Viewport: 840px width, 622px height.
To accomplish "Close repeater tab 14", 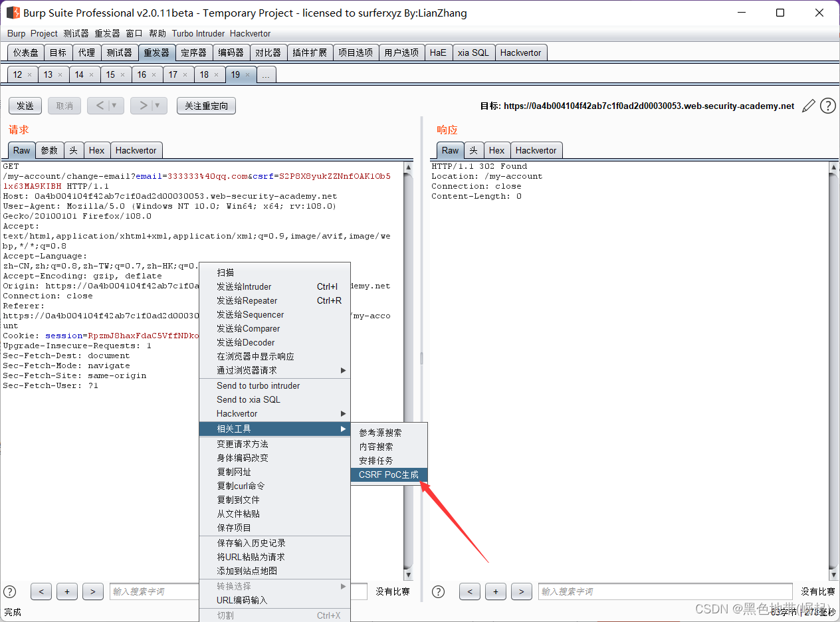I will (x=92, y=75).
